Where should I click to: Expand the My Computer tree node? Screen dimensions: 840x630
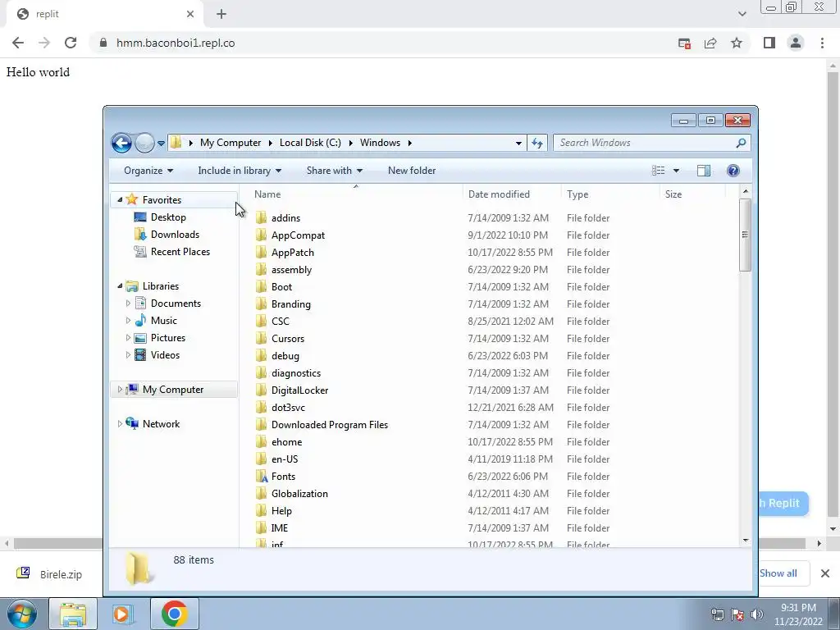(120, 390)
